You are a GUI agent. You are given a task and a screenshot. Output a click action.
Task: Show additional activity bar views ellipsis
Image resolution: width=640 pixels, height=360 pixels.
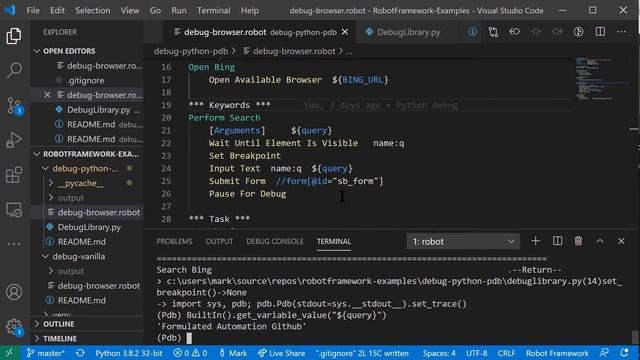tap(14, 244)
